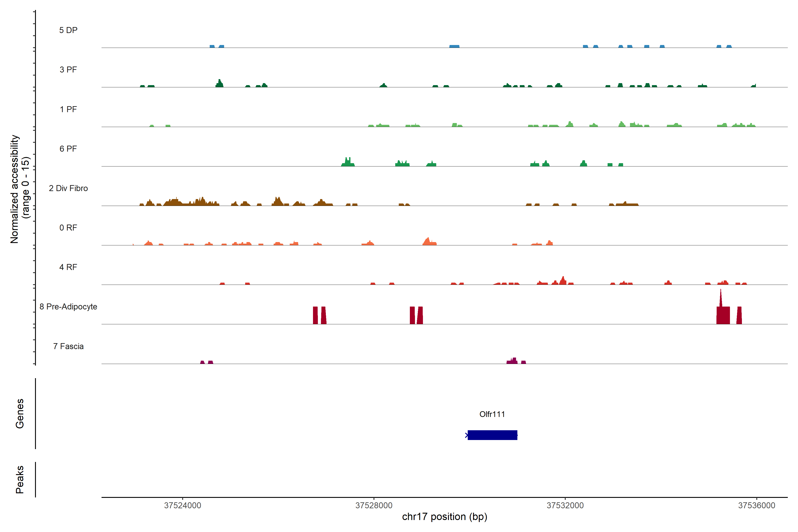
Task: Click the 37528000 x-axis tick label
Action: (x=374, y=506)
